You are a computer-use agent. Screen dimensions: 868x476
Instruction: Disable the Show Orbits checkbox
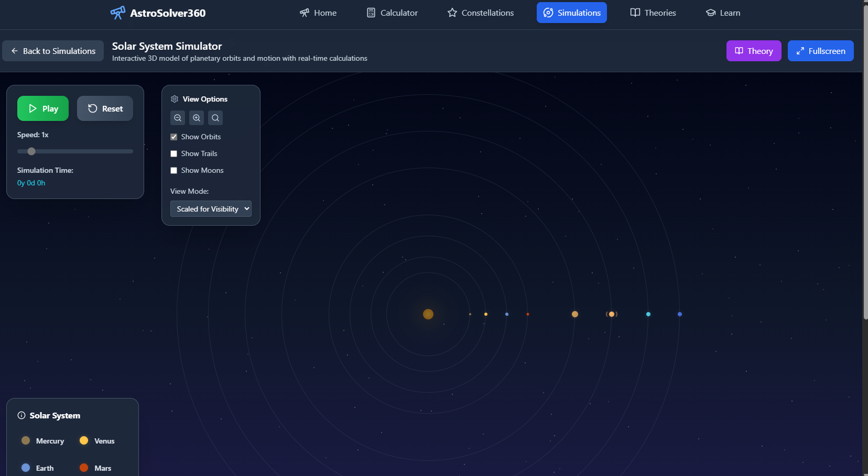point(173,137)
